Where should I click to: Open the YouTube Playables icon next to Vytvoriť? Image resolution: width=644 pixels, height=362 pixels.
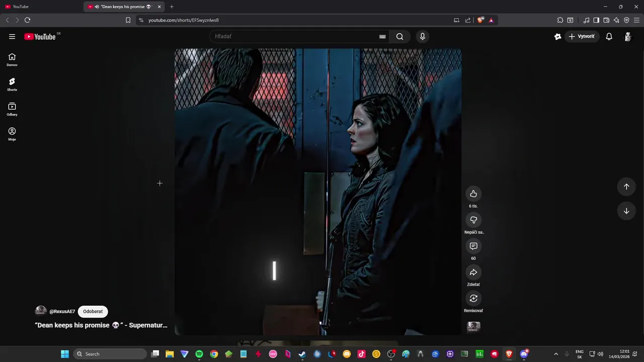tap(557, 36)
